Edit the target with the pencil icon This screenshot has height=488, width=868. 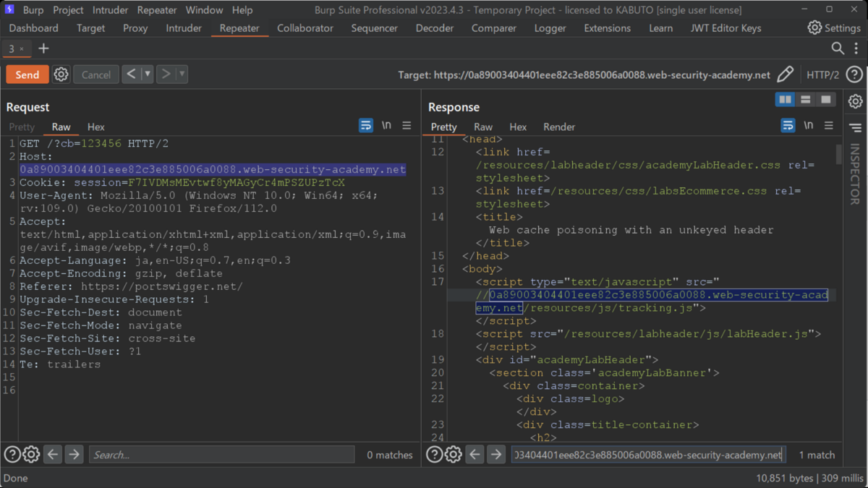tap(786, 74)
